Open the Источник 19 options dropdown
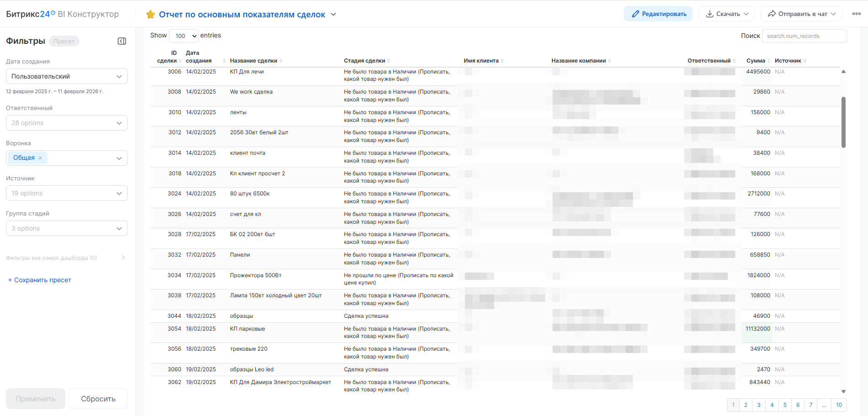Viewport: 868px width, 416px height. (67, 193)
